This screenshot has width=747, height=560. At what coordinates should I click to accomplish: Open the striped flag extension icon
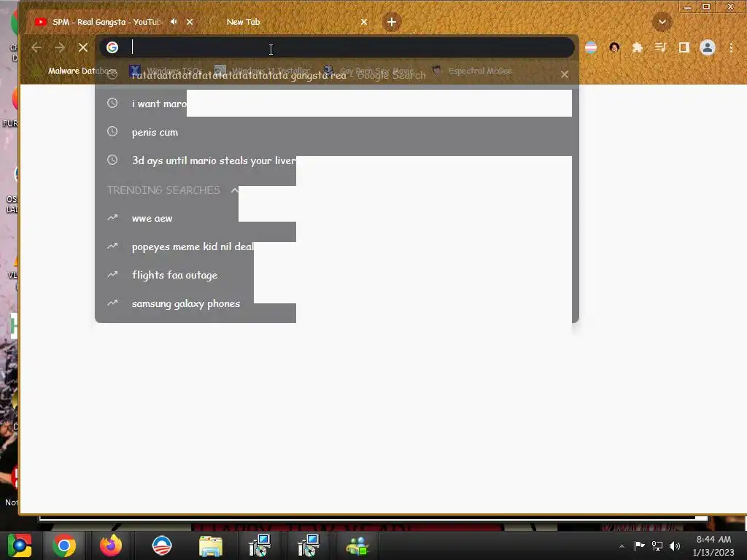[591, 47]
